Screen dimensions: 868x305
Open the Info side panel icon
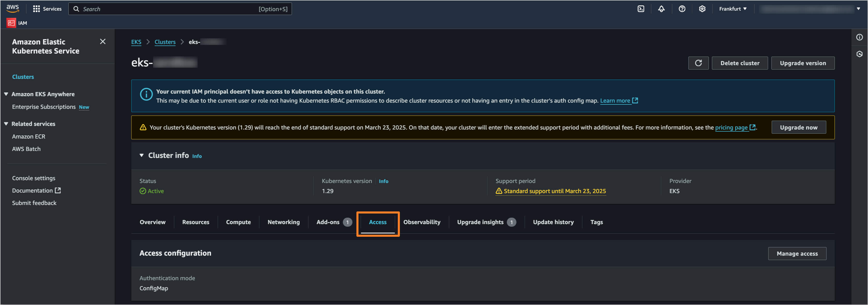click(x=859, y=37)
